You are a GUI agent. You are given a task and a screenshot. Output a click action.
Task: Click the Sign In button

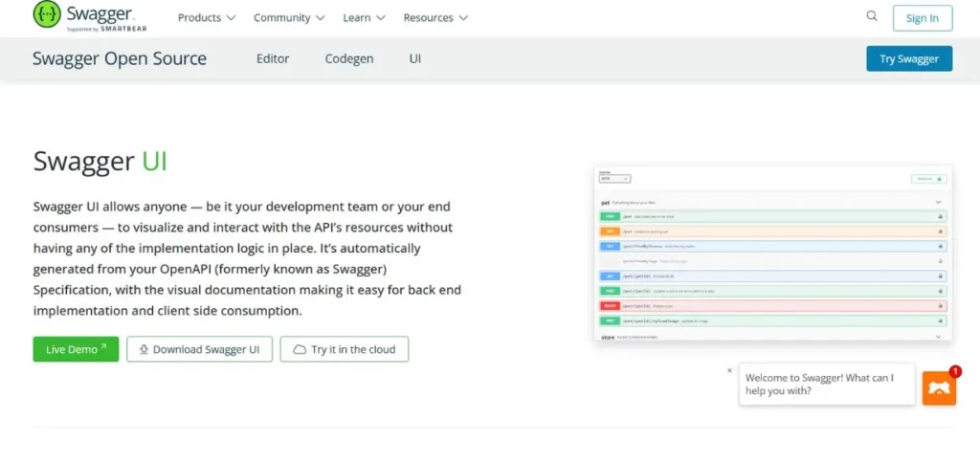pyautogui.click(x=923, y=18)
